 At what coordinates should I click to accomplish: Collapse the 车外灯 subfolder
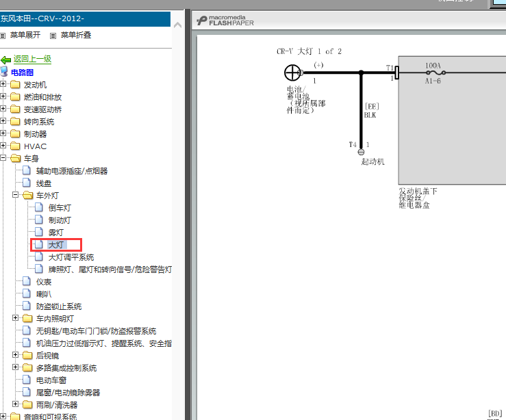[x=16, y=195]
